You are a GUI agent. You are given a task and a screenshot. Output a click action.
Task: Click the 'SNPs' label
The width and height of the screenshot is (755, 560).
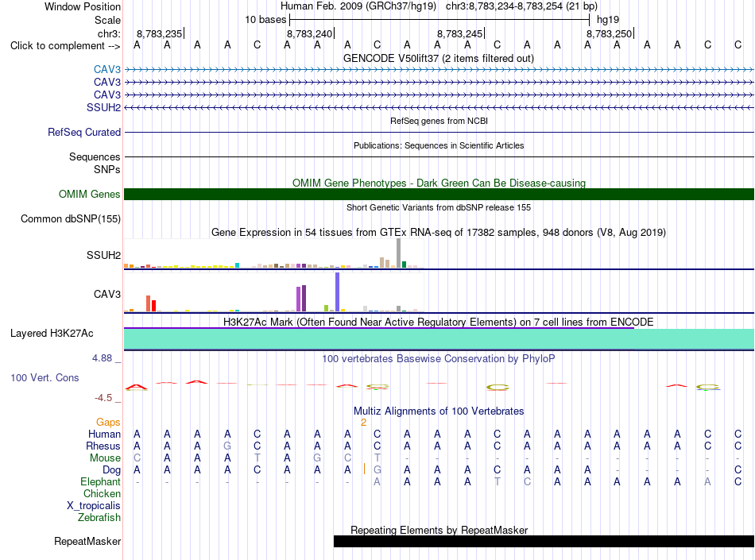107,169
